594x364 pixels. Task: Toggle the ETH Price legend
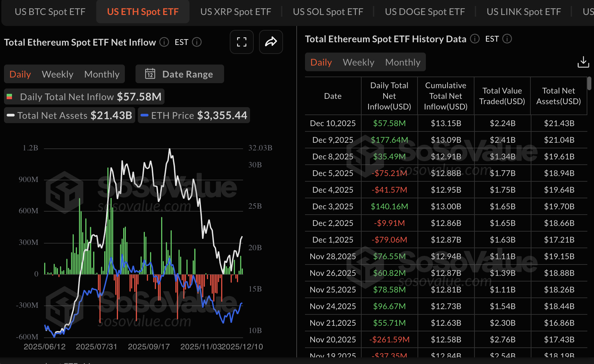pyautogui.click(x=193, y=115)
